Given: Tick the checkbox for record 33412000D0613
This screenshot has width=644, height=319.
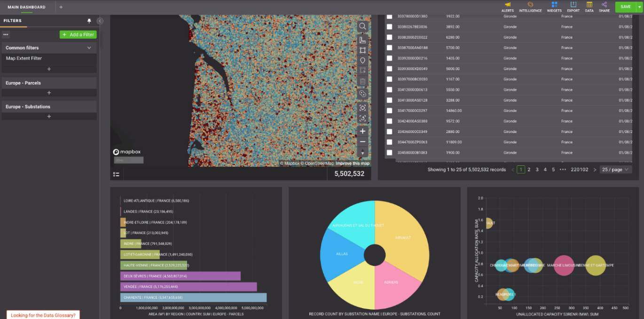Looking at the screenshot, I should coord(389,90).
